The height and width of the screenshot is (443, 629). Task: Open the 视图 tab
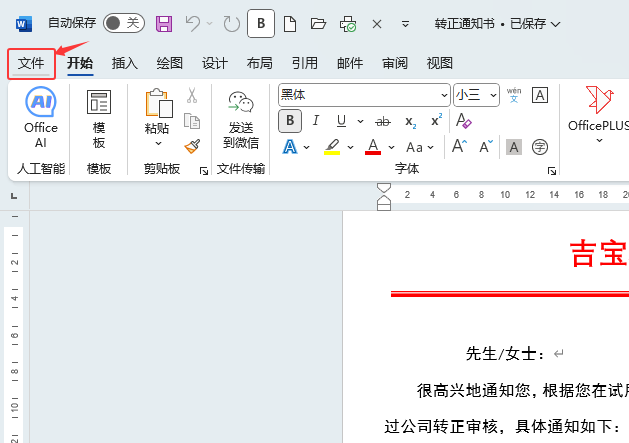(x=440, y=63)
